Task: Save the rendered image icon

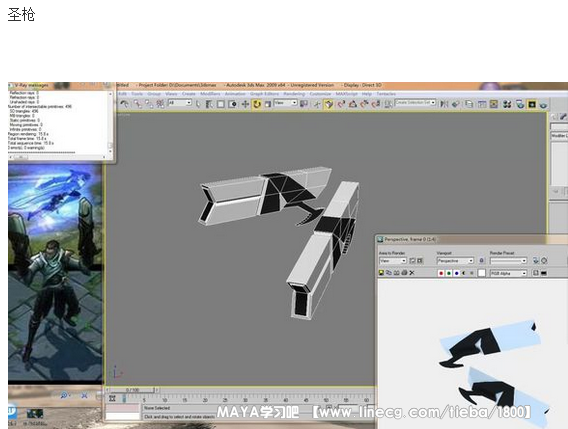Action: click(381, 273)
